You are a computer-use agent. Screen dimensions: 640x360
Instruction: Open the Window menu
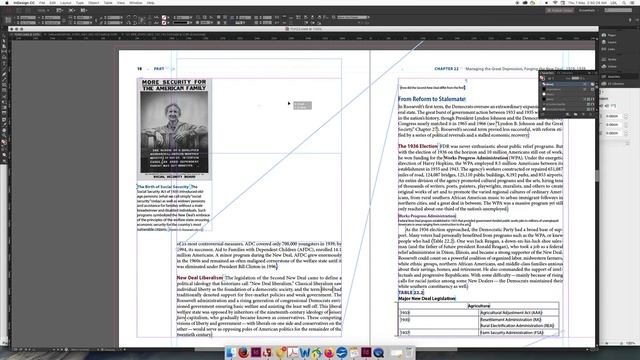pyautogui.click(x=136, y=3)
